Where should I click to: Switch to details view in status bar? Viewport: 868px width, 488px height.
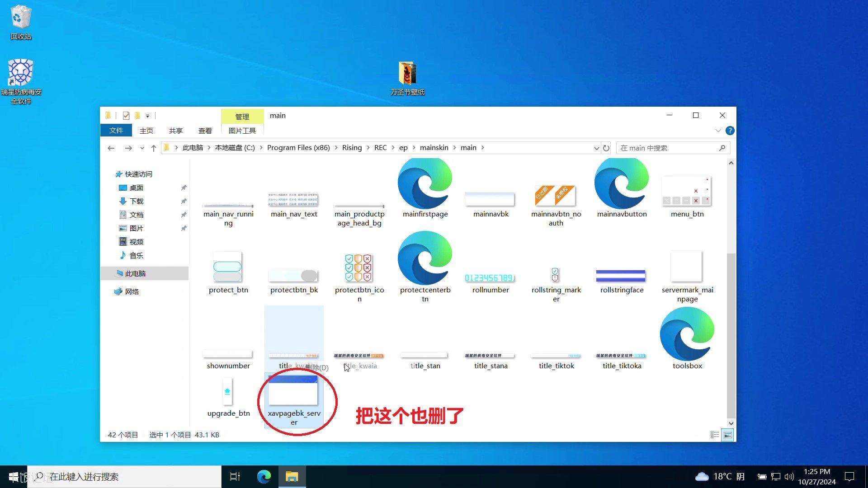pyautogui.click(x=715, y=435)
